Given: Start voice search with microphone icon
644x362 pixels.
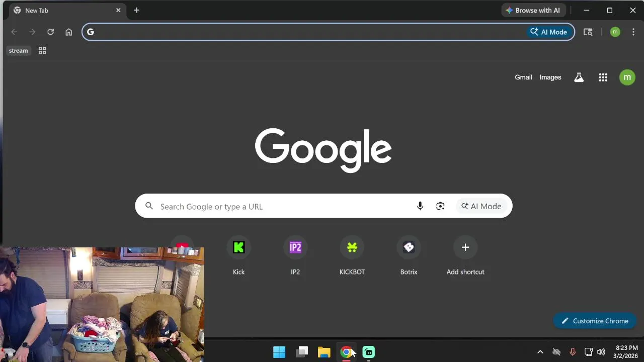Looking at the screenshot, I should (x=420, y=206).
